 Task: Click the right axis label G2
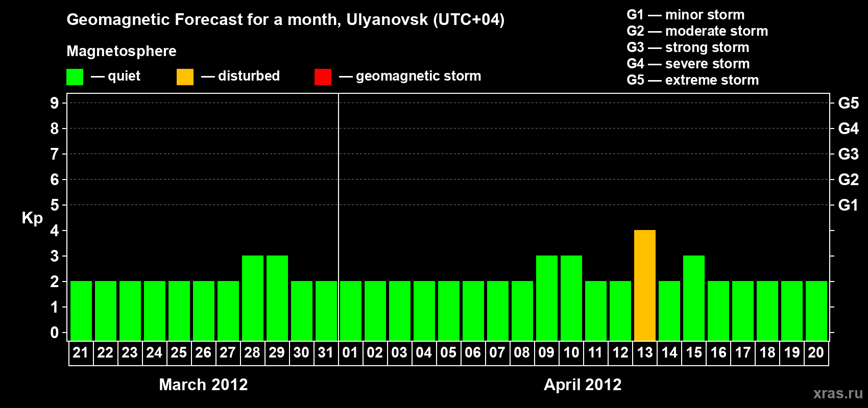848,180
